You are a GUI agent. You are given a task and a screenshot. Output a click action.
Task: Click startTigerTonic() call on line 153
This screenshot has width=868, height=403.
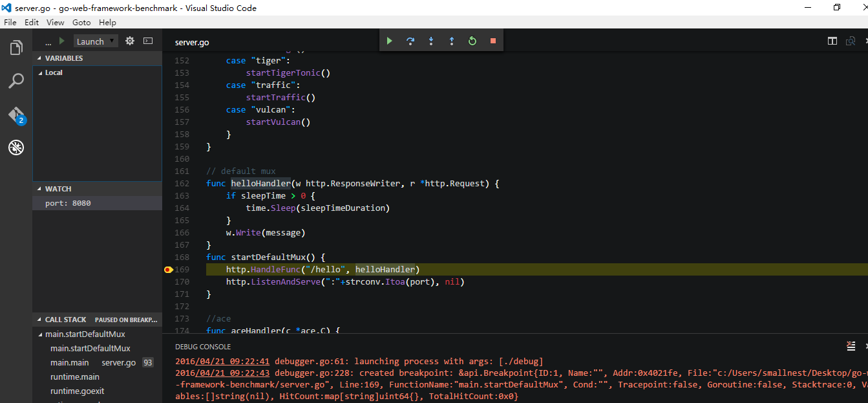[x=288, y=73]
